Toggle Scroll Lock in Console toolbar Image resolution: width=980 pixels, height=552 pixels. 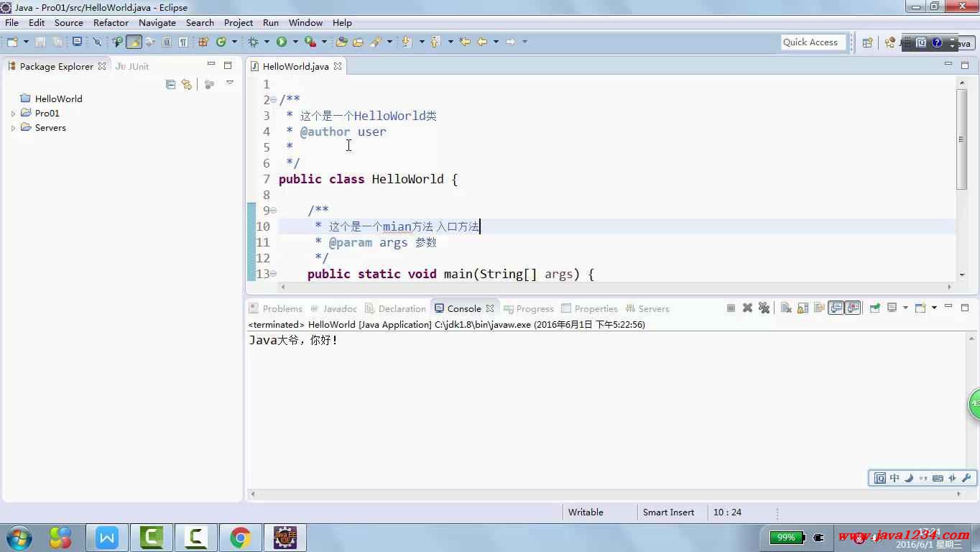point(803,308)
